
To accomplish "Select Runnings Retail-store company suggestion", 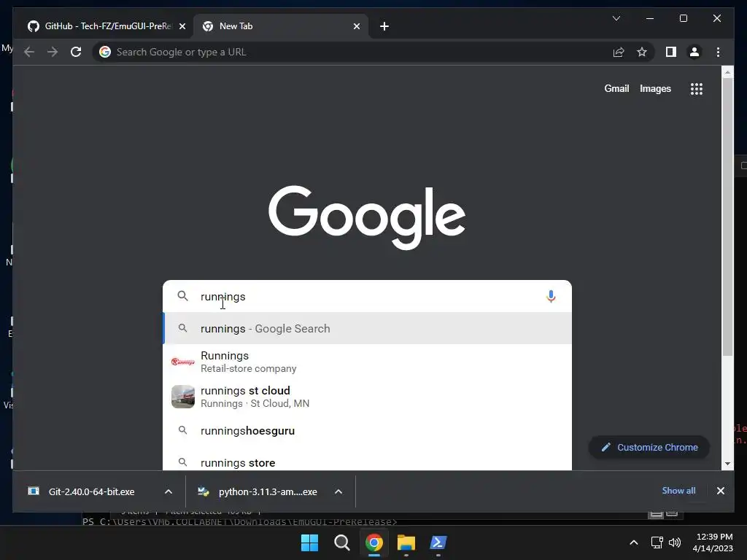I will pyautogui.click(x=368, y=362).
